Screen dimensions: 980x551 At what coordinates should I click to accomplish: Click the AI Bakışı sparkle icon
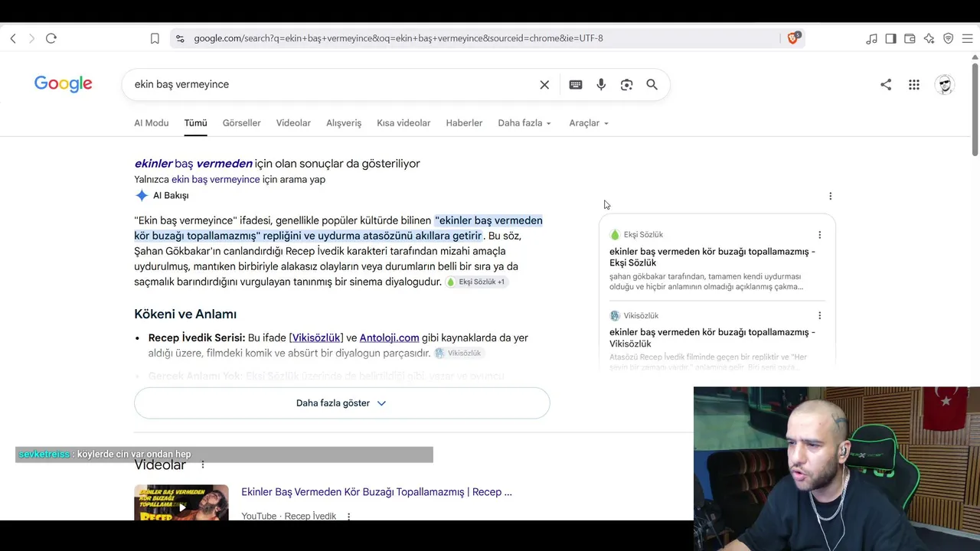pos(142,195)
